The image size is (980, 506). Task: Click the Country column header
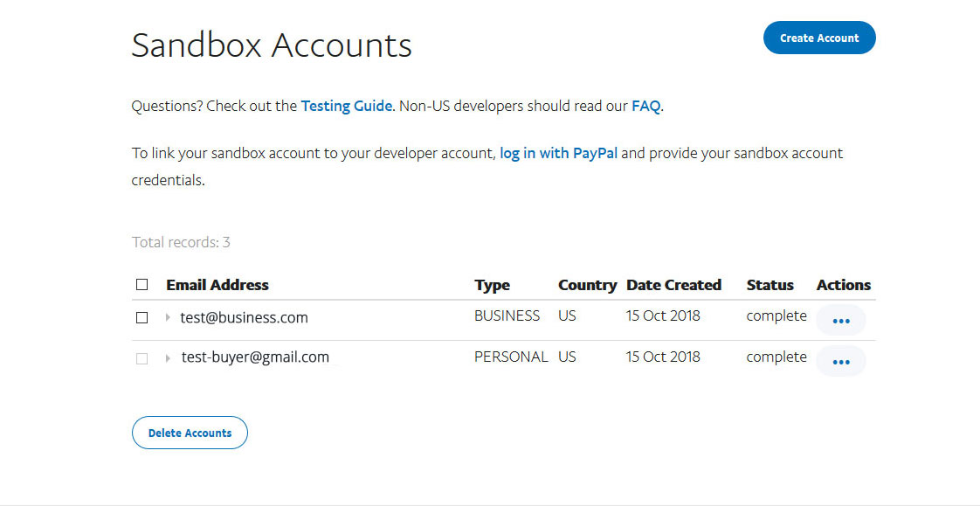pyautogui.click(x=587, y=285)
